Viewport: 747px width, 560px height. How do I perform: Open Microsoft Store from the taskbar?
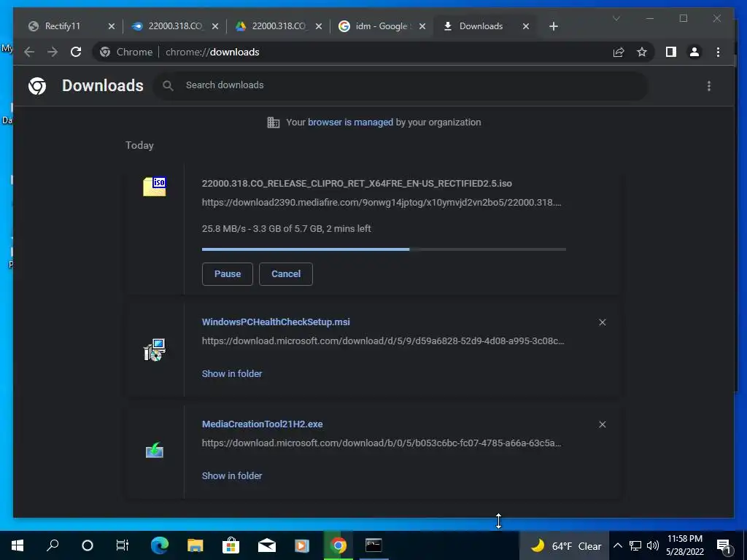[x=231, y=545]
